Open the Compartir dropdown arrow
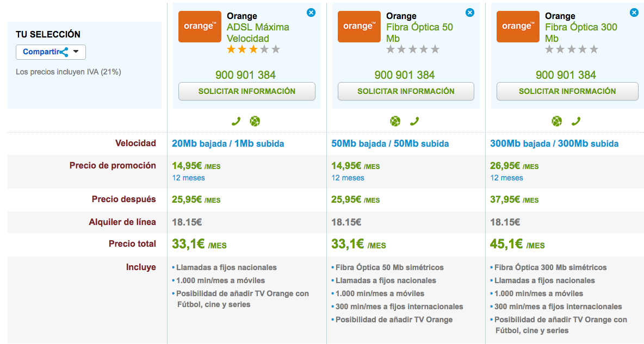644x344 pixels. coord(76,52)
